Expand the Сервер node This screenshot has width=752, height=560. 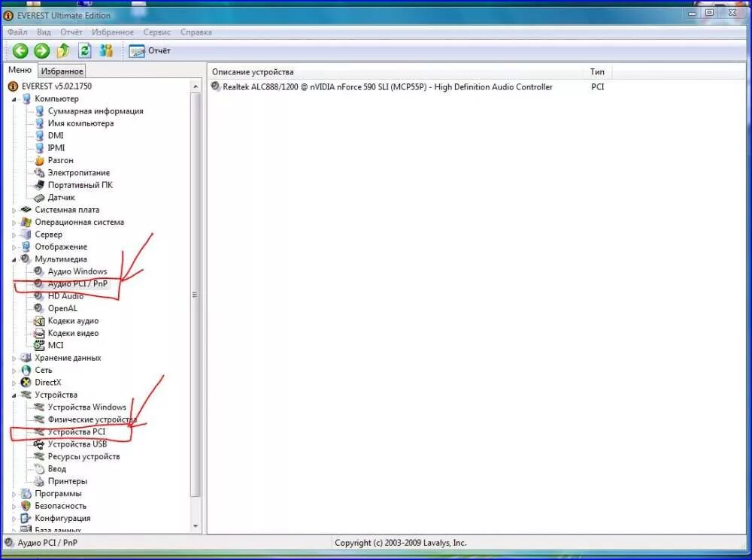(14, 235)
